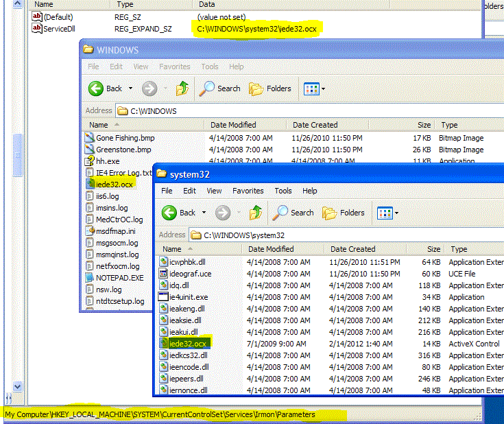Sort system32 list by Name column
Screen dimensions: 504x424
pyautogui.click(x=200, y=249)
